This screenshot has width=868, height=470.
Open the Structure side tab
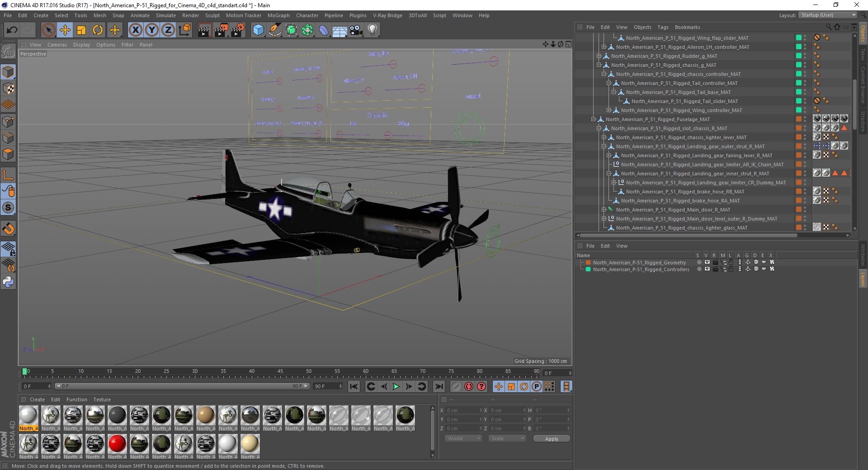863,121
